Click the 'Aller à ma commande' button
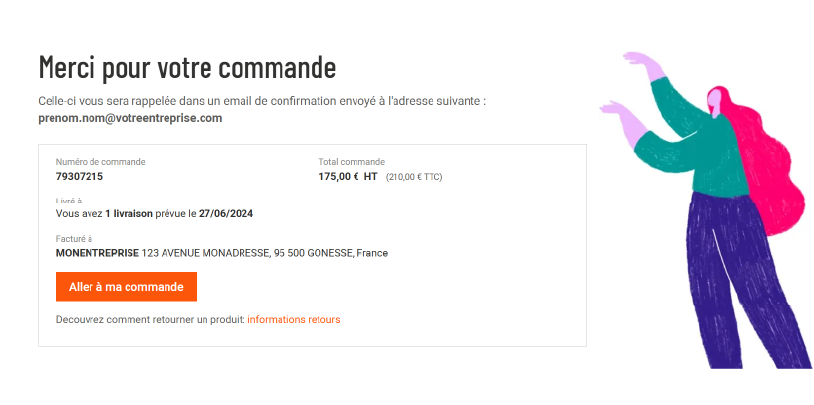814x405 pixels. [126, 287]
